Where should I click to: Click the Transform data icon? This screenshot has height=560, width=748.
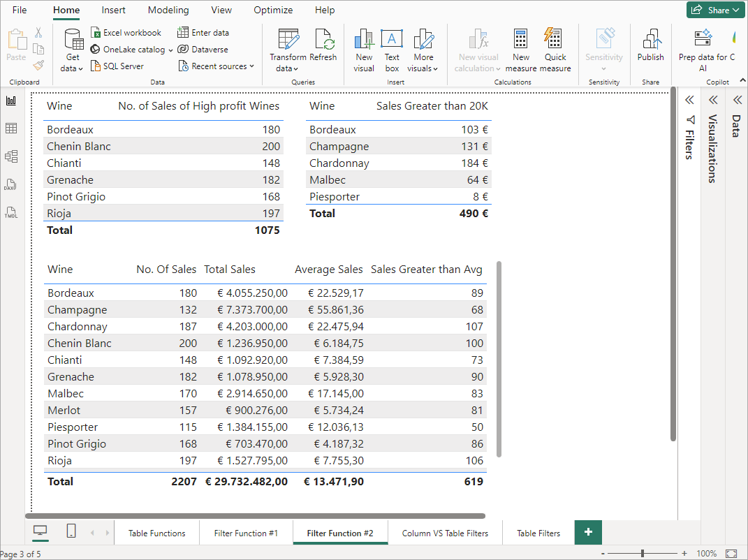click(x=288, y=40)
